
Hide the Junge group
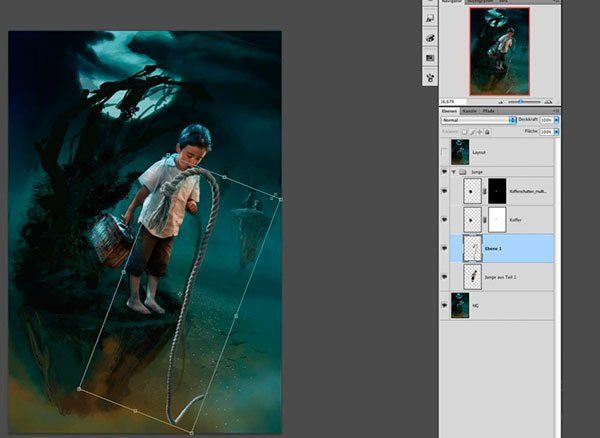tap(444, 172)
